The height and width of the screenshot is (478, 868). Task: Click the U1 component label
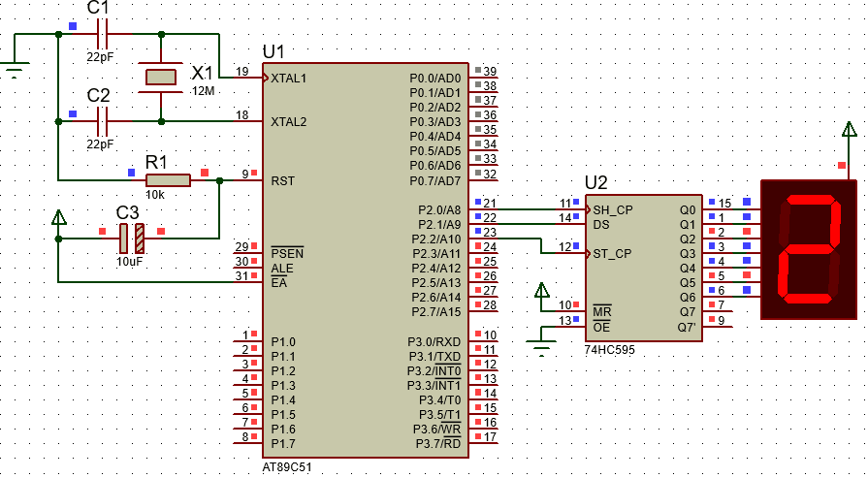[x=273, y=52]
